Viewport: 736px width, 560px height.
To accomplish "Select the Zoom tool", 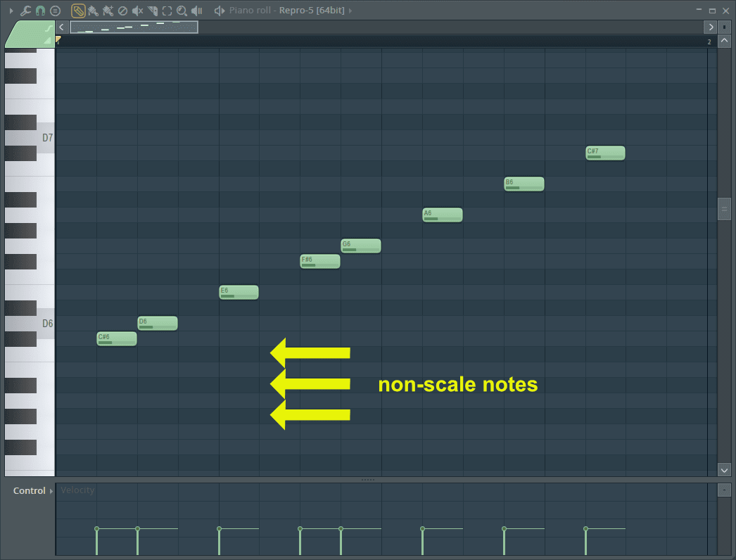I will point(180,11).
